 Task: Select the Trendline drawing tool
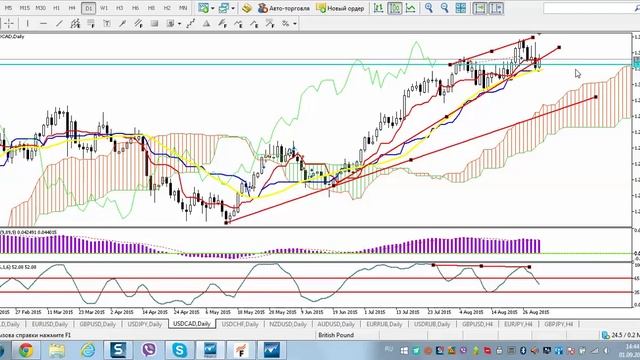point(59,24)
